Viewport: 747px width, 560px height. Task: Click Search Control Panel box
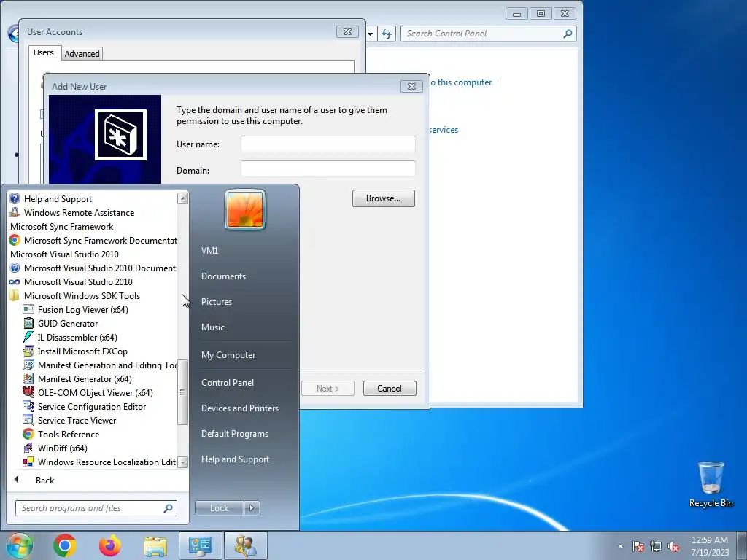coord(489,34)
